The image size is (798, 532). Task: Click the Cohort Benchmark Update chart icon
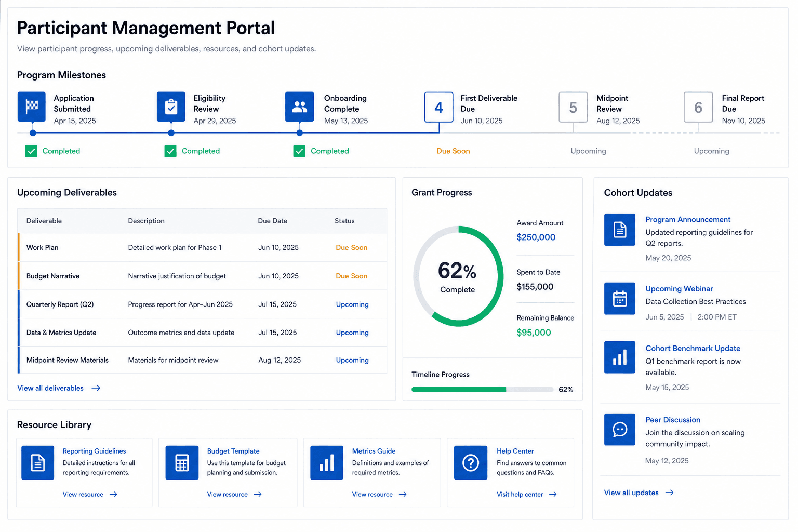pyautogui.click(x=620, y=357)
